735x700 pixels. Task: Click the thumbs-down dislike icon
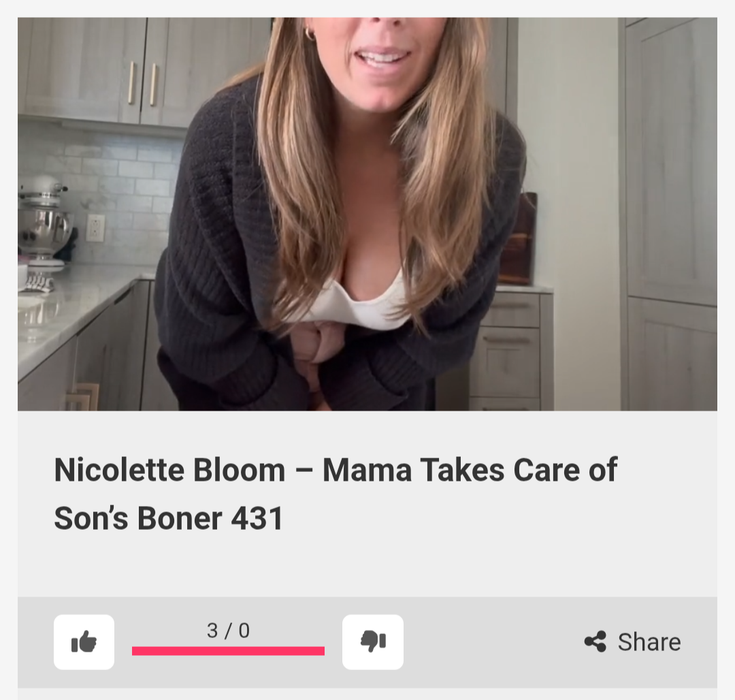point(373,641)
